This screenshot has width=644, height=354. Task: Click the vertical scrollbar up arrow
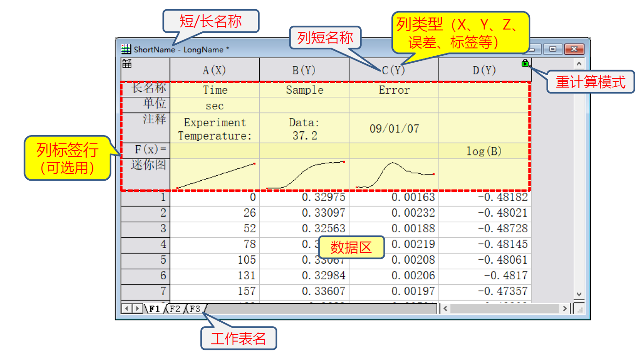tap(579, 64)
